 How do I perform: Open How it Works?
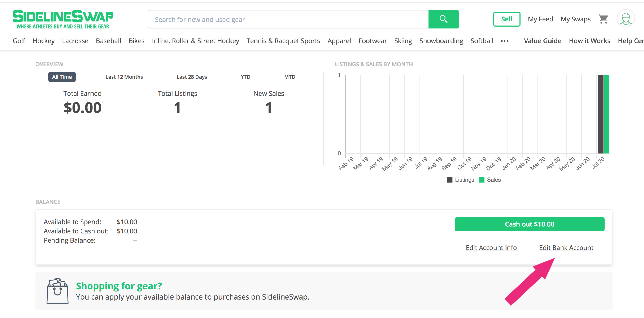pos(589,41)
